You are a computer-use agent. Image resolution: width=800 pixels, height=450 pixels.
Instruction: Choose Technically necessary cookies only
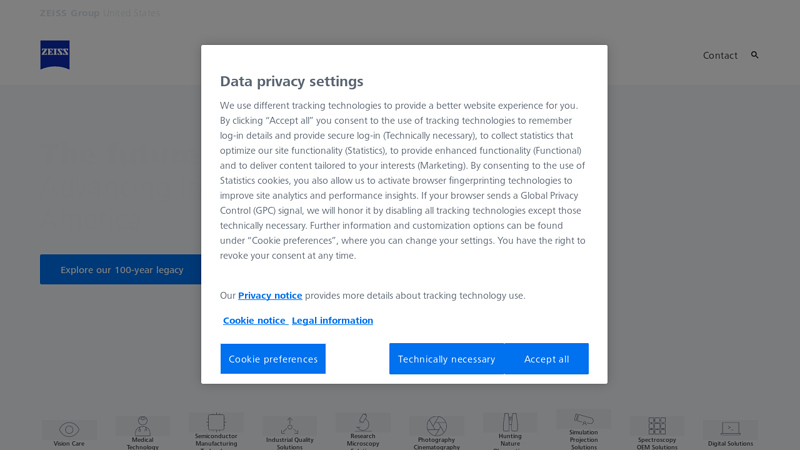coord(446,359)
